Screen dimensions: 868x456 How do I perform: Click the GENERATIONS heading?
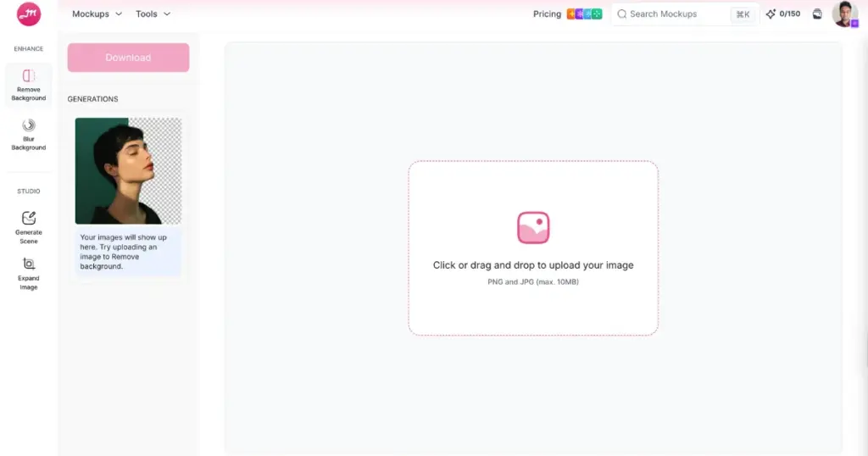coord(92,99)
